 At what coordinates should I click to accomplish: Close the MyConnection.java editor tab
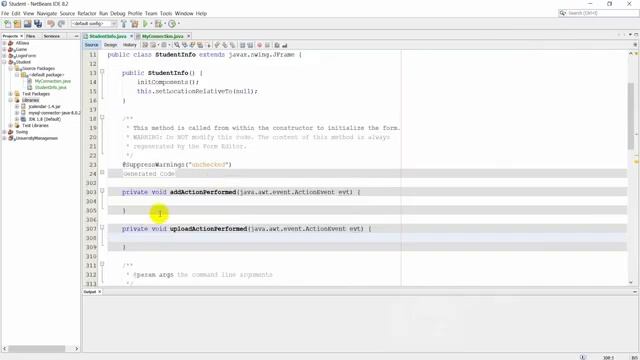coord(189,36)
